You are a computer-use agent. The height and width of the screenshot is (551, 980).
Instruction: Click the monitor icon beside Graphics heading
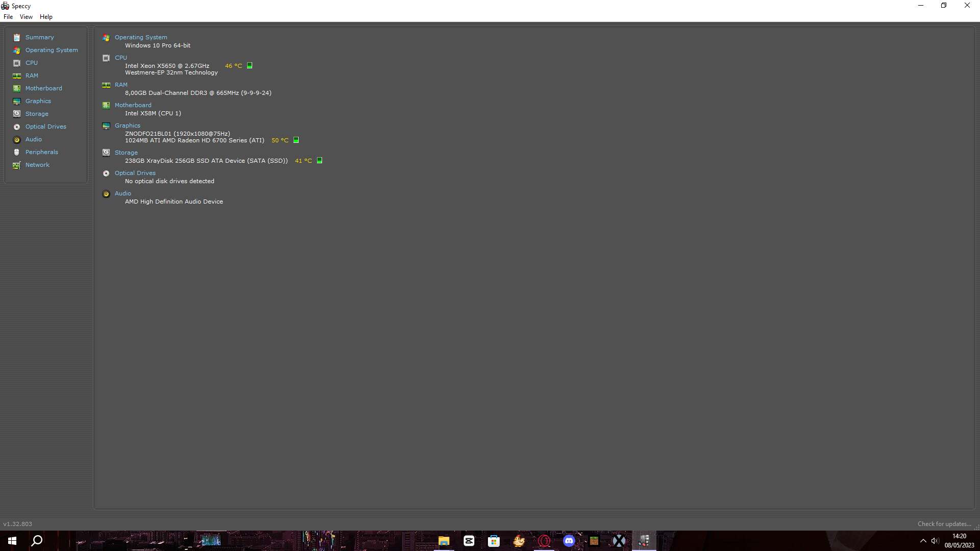[x=106, y=126]
